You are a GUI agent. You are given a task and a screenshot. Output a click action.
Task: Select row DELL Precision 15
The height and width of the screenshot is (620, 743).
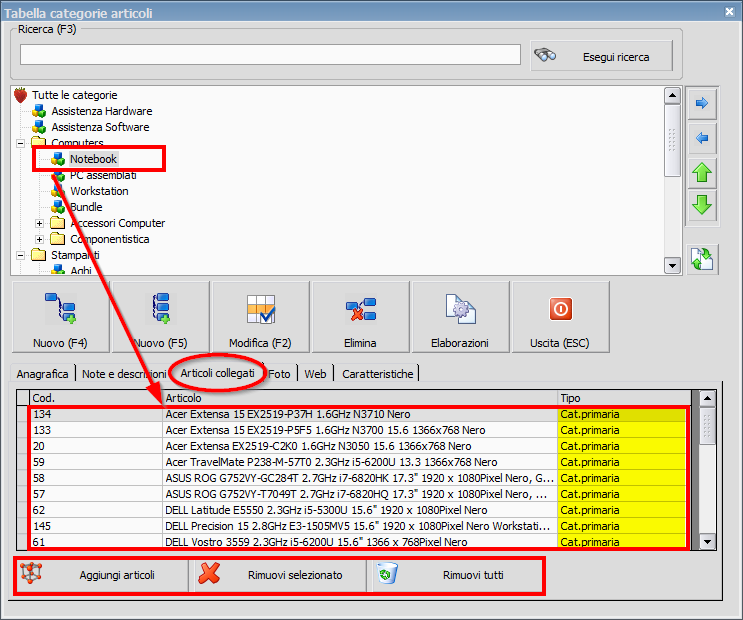[358, 526]
